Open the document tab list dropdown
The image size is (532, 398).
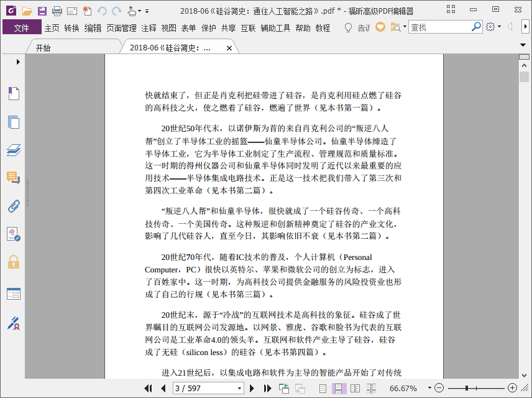pyautogui.click(x=523, y=45)
